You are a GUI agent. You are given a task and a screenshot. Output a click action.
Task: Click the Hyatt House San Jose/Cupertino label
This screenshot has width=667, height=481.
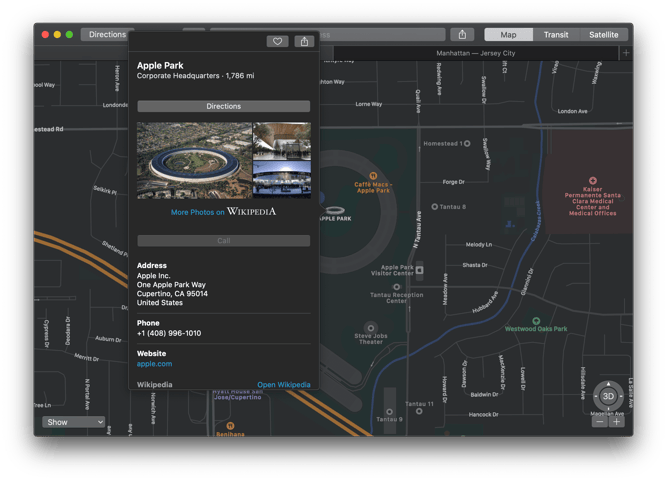[x=238, y=394]
